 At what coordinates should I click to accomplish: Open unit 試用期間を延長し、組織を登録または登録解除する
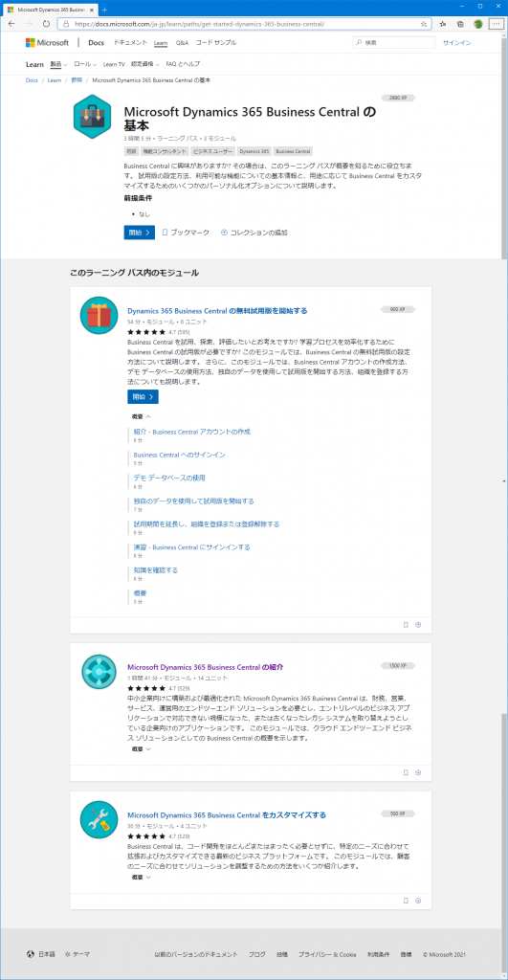coord(207,524)
